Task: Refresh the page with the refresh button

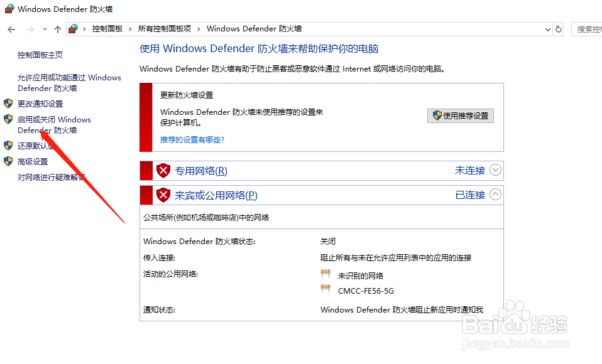Action: (559, 29)
